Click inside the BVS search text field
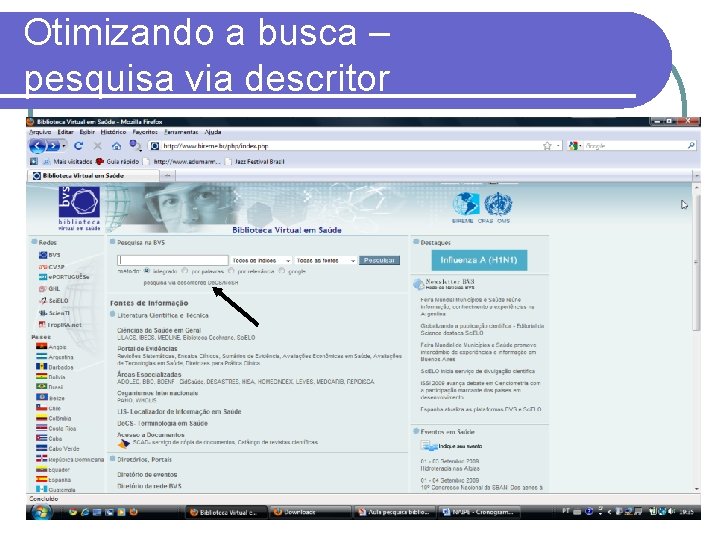Image resolution: width=720 pixels, height=540 pixels. [x=173, y=260]
